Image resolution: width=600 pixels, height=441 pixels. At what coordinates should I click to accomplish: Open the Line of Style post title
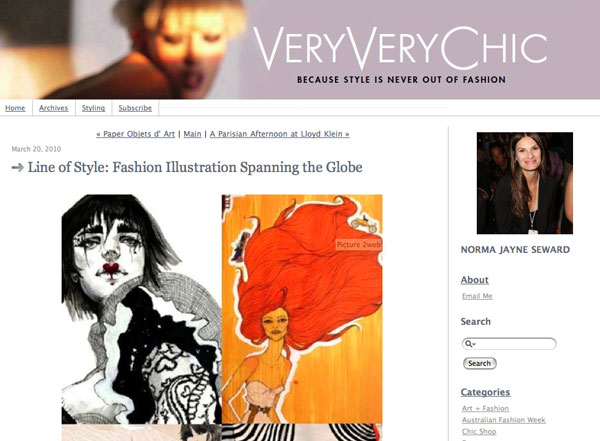point(195,167)
